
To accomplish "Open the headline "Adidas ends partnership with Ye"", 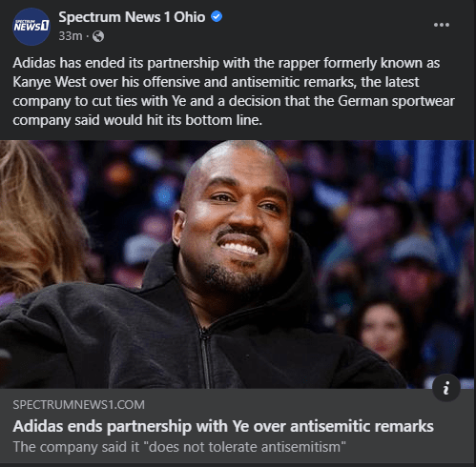I will [223, 426].
